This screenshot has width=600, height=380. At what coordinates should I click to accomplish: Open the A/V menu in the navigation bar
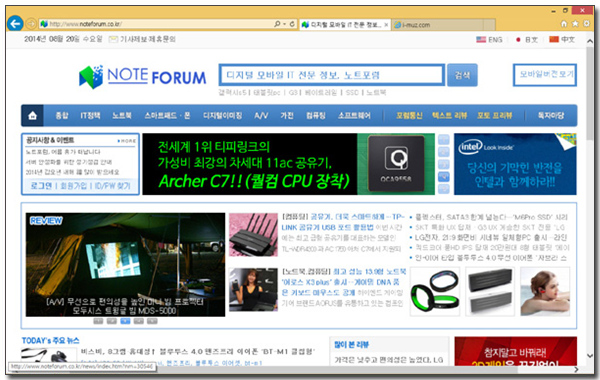point(261,116)
